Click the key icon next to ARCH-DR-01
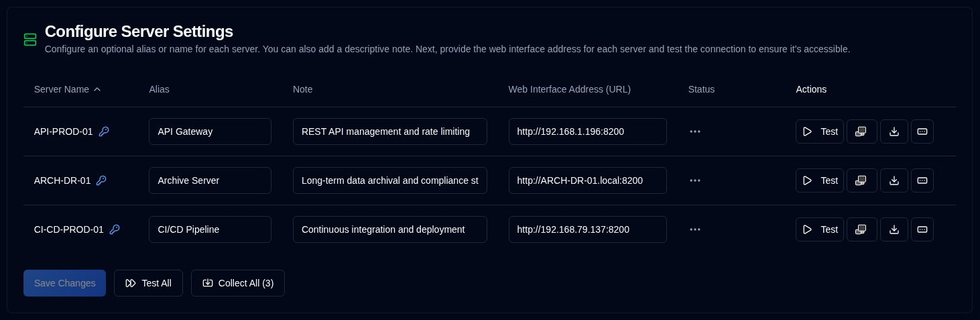 [101, 180]
